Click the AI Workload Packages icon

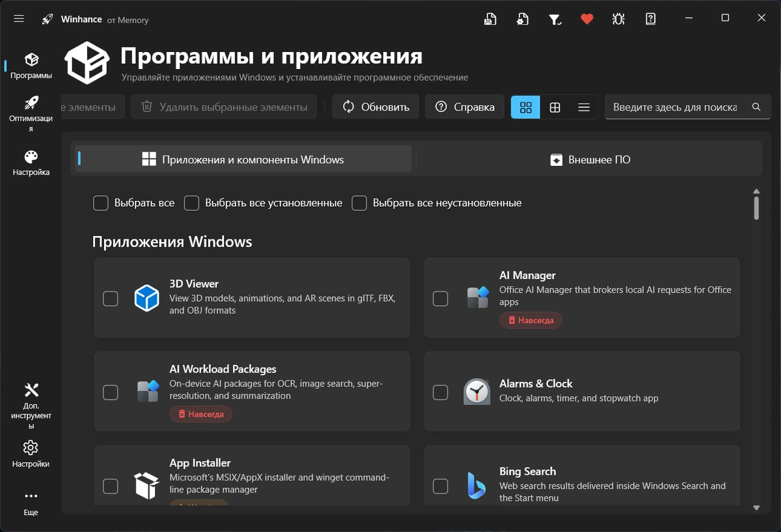coord(147,392)
